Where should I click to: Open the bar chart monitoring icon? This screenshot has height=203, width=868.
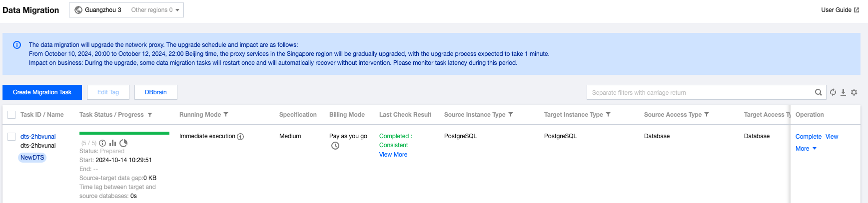(x=113, y=143)
